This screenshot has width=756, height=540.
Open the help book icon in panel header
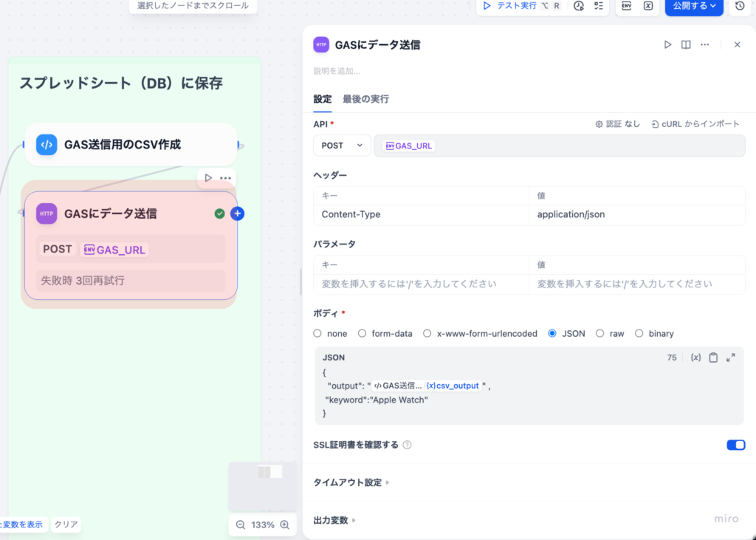click(x=686, y=45)
